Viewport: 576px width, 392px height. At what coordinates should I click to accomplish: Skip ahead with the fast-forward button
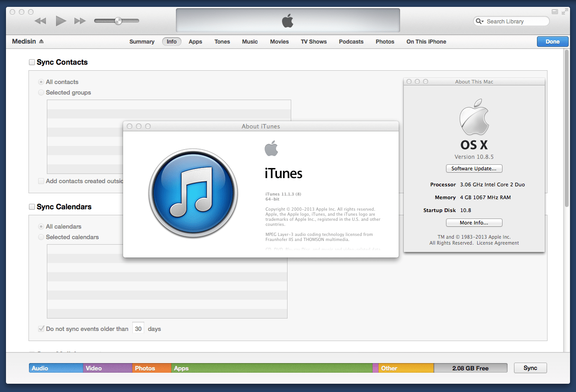pyautogui.click(x=80, y=21)
